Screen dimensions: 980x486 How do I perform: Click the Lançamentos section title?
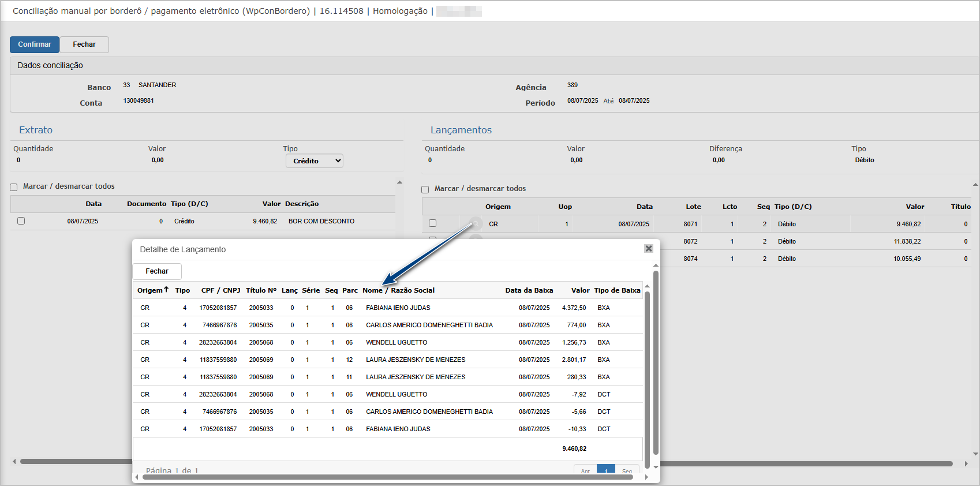(x=461, y=130)
